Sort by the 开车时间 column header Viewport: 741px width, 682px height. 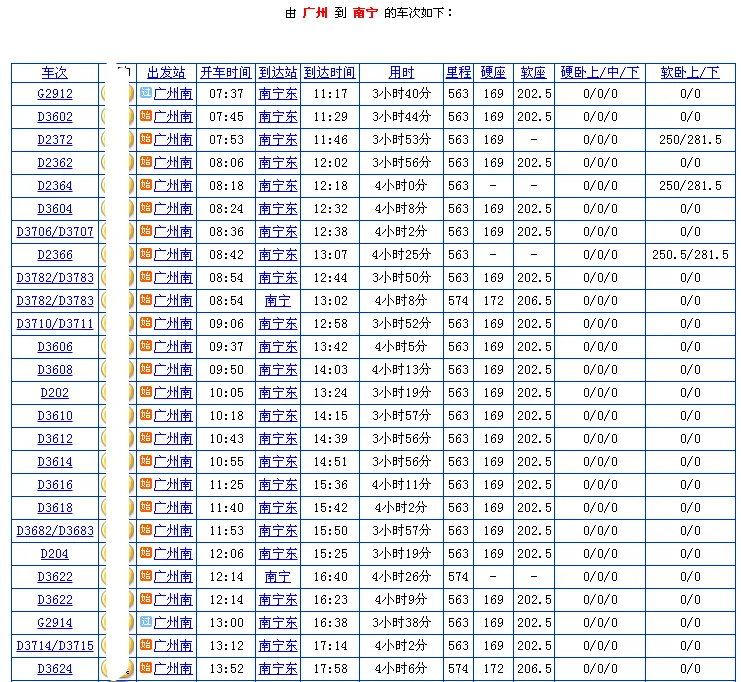(x=225, y=73)
